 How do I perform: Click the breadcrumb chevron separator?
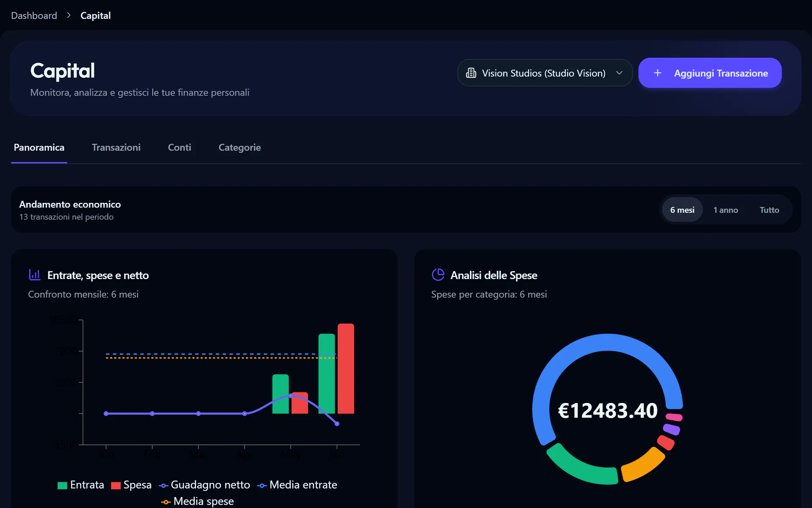tap(69, 15)
